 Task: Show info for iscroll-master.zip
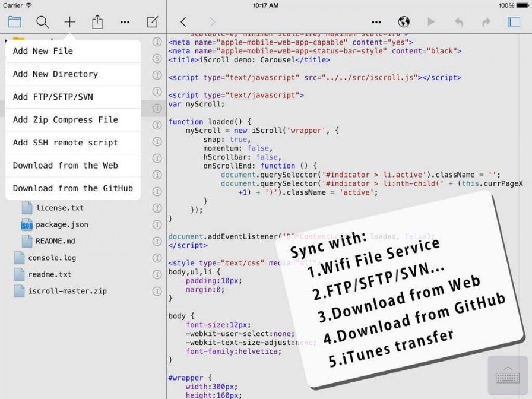[x=157, y=292]
